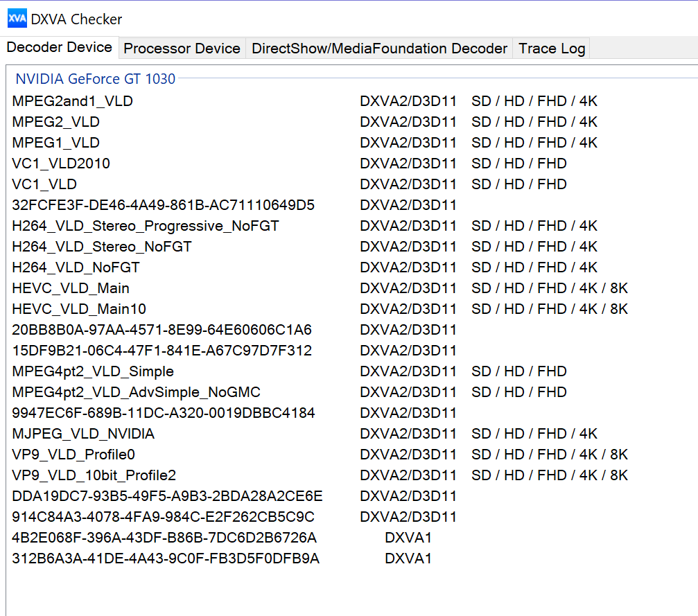Click DXVA2/D3D11 in the H264_VLD_NoFGT row
698x616 pixels.
[408, 267]
